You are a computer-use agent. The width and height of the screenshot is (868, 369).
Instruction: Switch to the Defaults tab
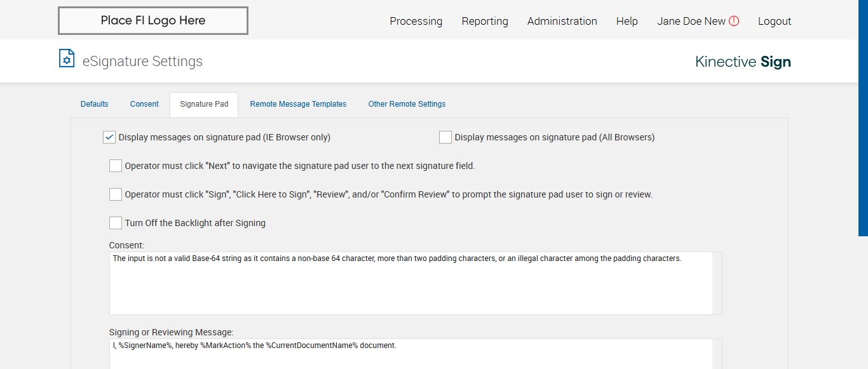coord(95,104)
